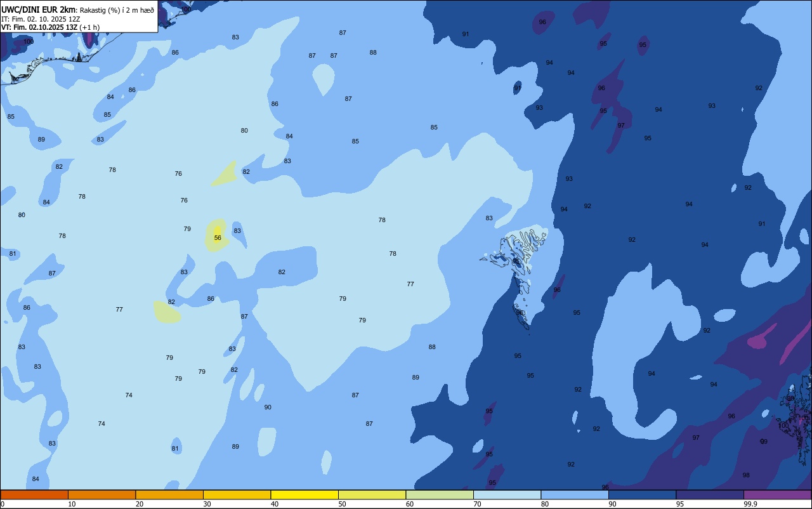
Task: Click the purple legend swatch above 99.9
Action: (777, 494)
